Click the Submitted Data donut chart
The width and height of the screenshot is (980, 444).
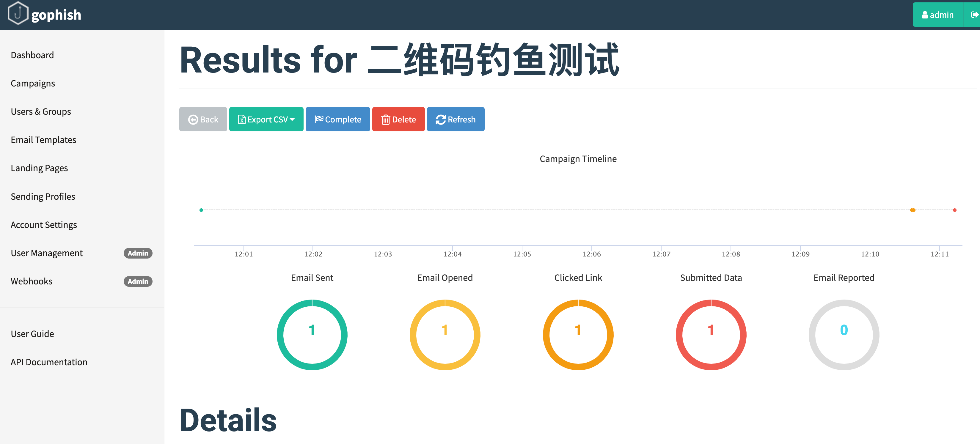[x=711, y=335]
